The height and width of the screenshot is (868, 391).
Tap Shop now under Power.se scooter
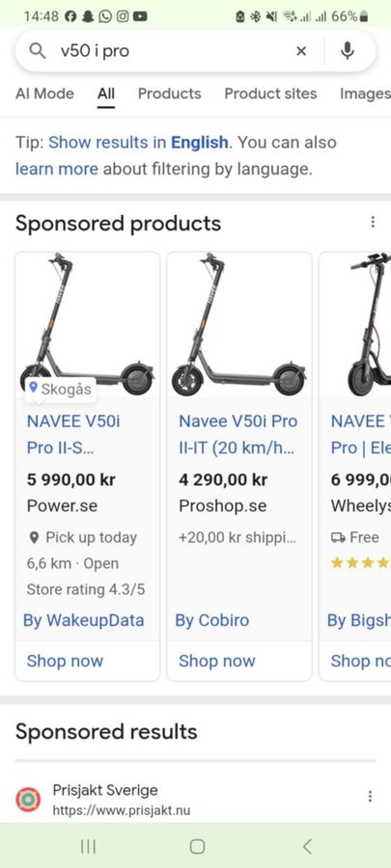[x=65, y=661]
